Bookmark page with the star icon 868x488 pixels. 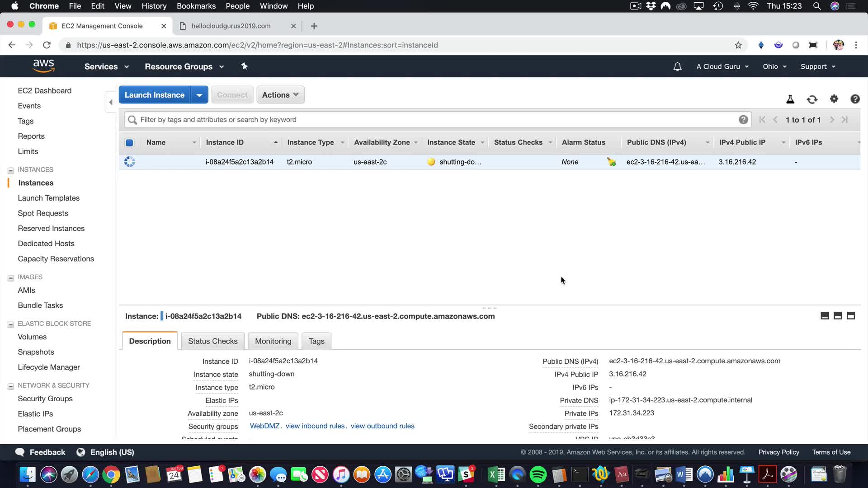tap(738, 45)
